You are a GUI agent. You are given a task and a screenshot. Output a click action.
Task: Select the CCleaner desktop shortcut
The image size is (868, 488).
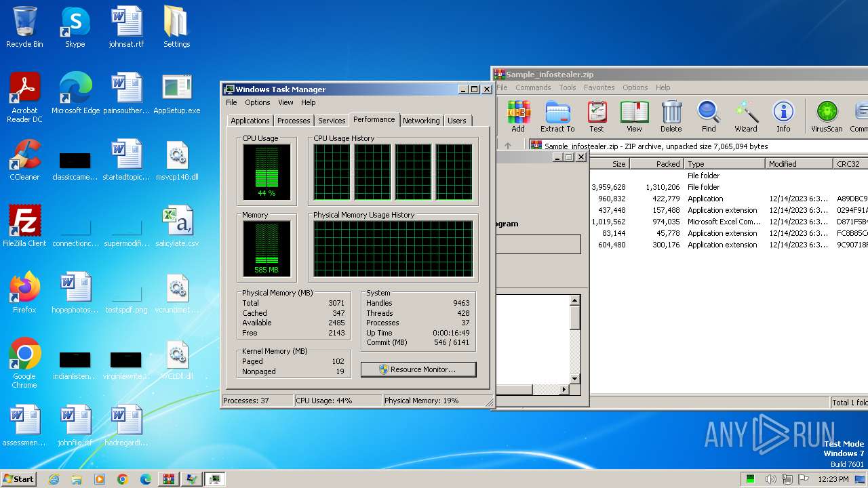24,160
